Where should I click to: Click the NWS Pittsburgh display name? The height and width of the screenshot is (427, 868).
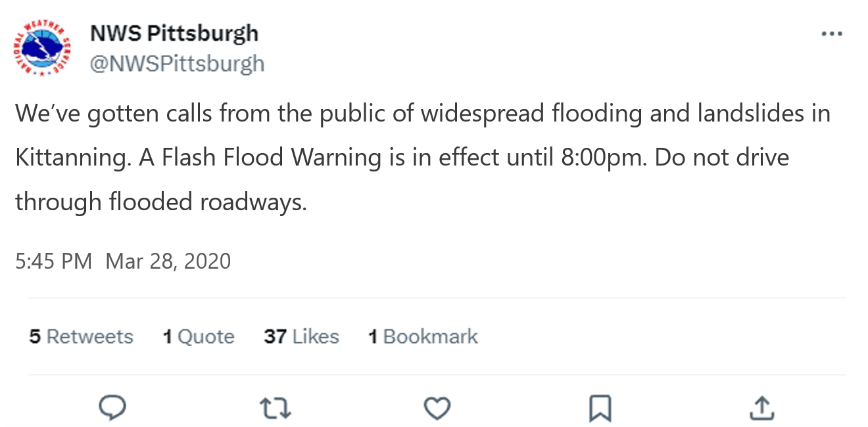[174, 32]
